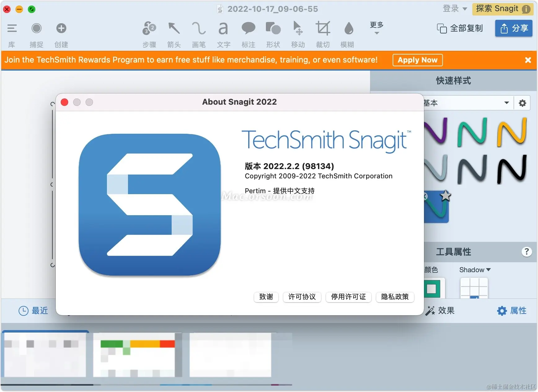The height and width of the screenshot is (392, 538).
Task: Click 隐私政策 privacy policy button
Action: coord(395,297)
